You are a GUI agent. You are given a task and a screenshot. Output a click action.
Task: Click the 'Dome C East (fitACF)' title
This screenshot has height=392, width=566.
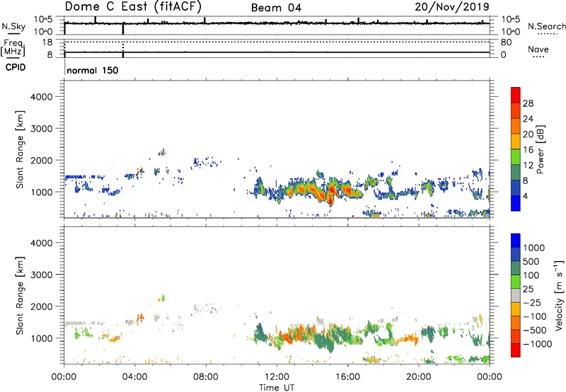(133, 7)
